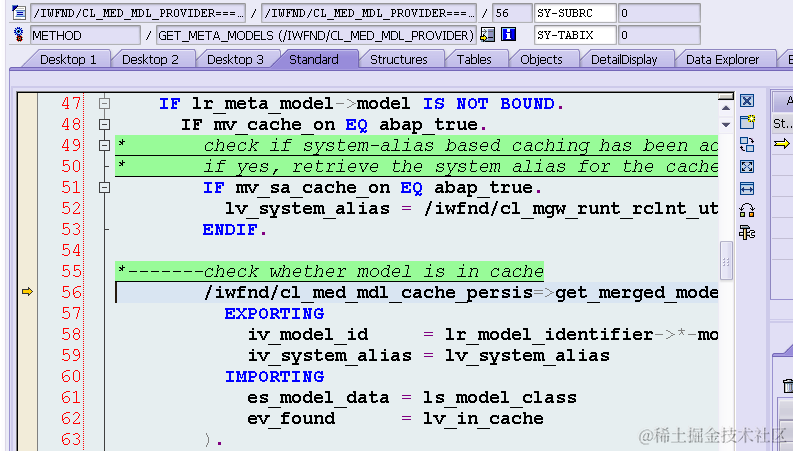Click the tool settings icon below the headset
This screenshot has height=451, width=793.
747,233
